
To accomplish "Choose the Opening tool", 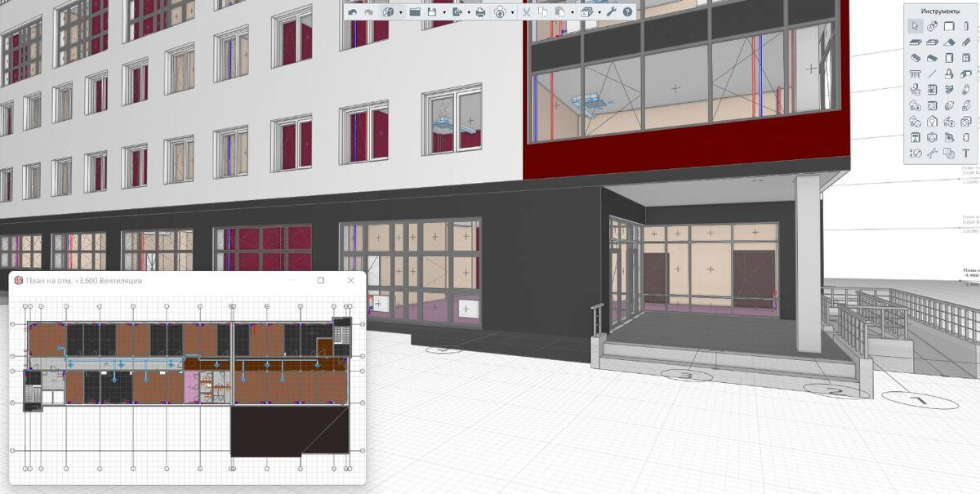I will pyautogui.click(x=933, y=42).
